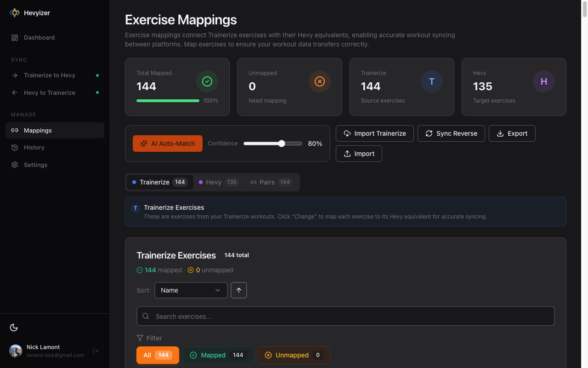The image size is (588, 368).
Task: Click the Mappings sidebar icon
Action: click(x=14, y=130)
